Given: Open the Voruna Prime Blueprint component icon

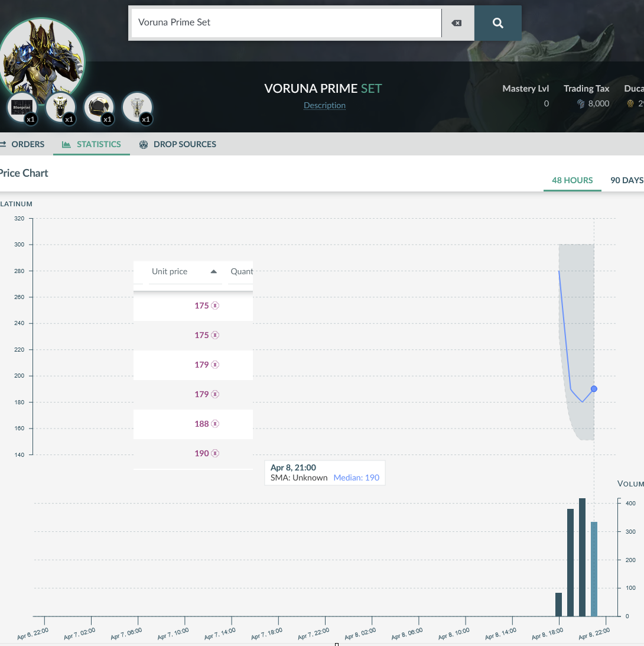Looking at the screenshot, I should (x=22, y=107).
